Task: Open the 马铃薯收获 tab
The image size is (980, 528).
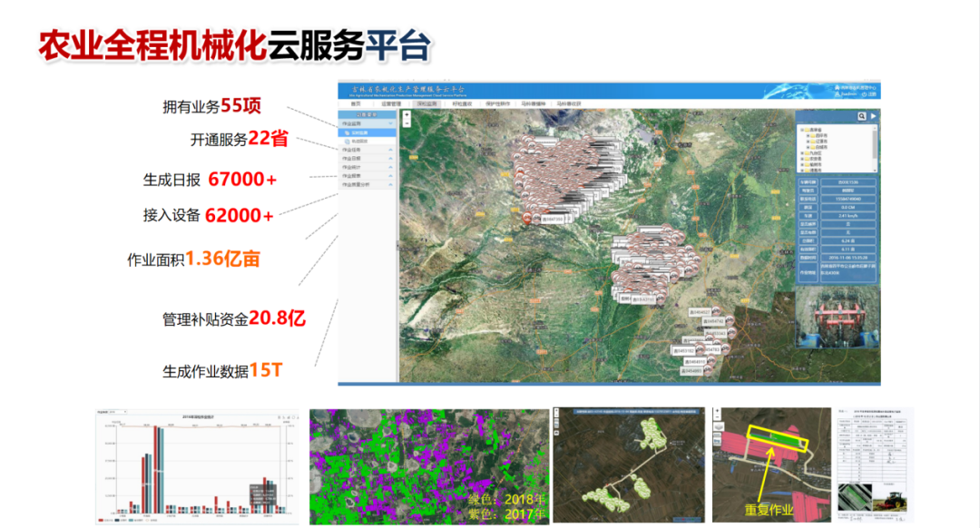Action: click(x=569, y=103)
